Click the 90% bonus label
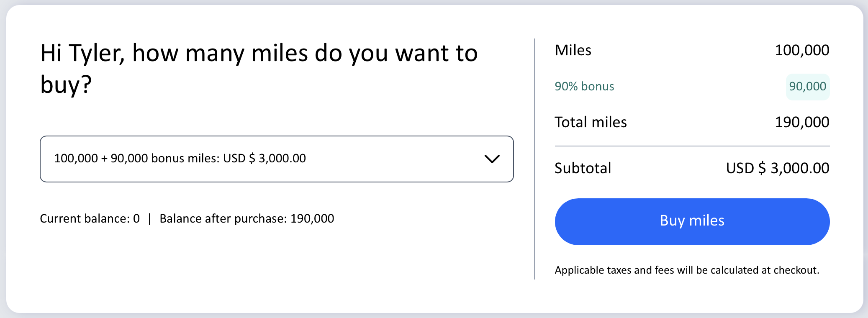 click(x=584, y=87)
